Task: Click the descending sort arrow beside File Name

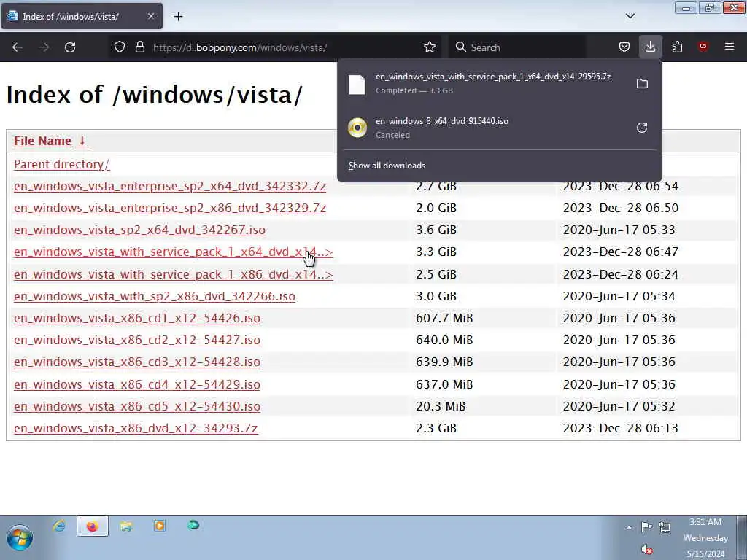Action: pos(82,141)
